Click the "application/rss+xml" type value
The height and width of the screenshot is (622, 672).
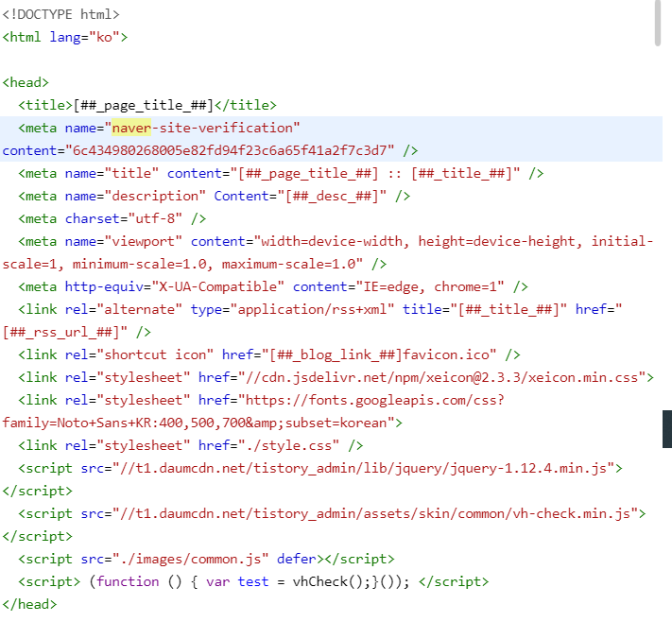pyautogui.click(x=312, y=309)
